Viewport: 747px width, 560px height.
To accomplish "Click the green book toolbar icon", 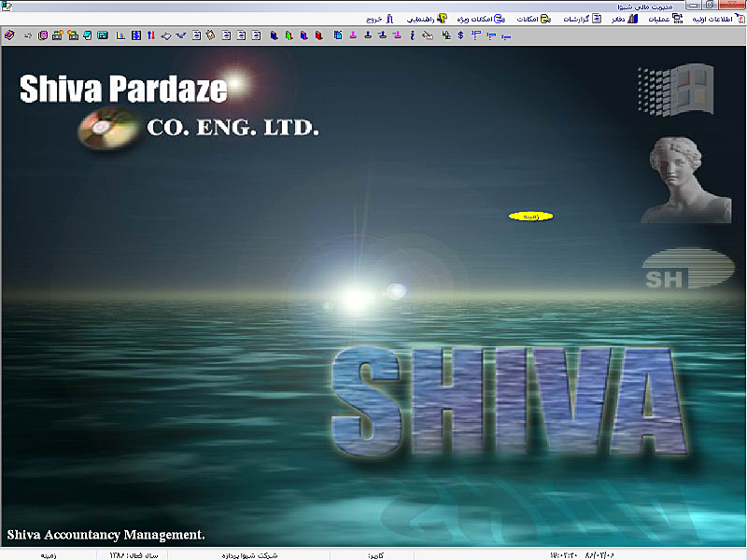I will pos(289,35).
